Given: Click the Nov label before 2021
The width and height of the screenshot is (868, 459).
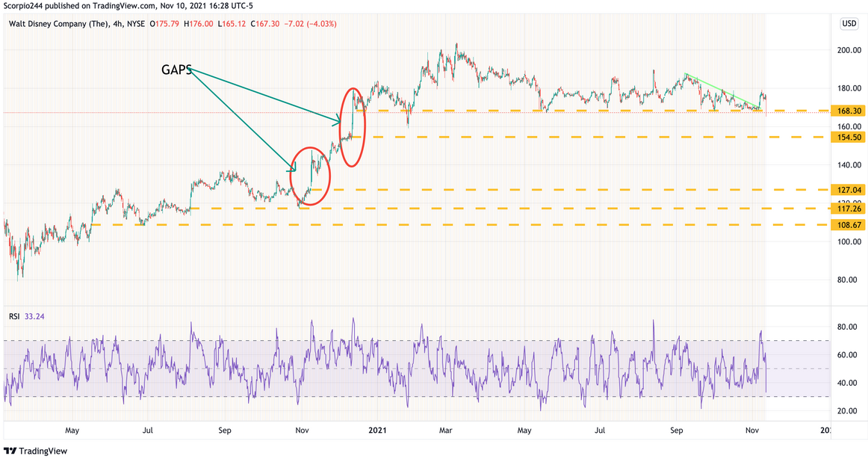Looking at the screenshot, I should tap(302, 430).
